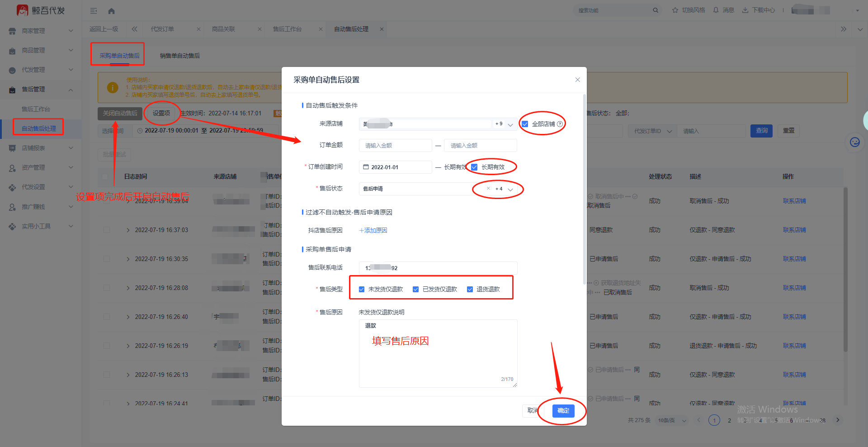
Task: Select the table header checkbox
Action: pyautogui.click(x=105, y=176)
